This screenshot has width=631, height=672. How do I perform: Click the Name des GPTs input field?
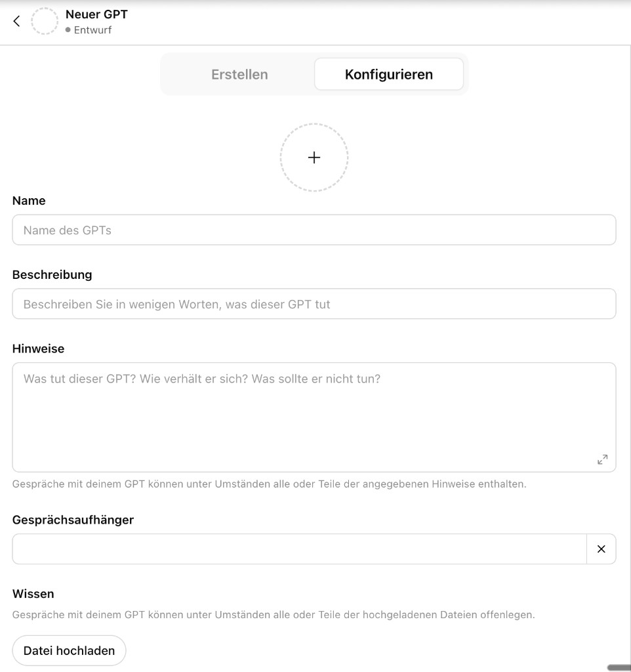coord(314,230)
